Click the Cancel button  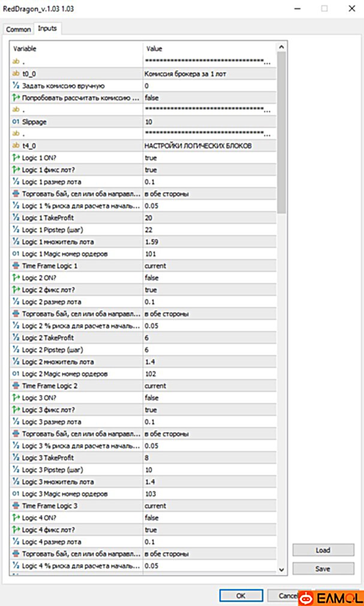pos(288,596)
